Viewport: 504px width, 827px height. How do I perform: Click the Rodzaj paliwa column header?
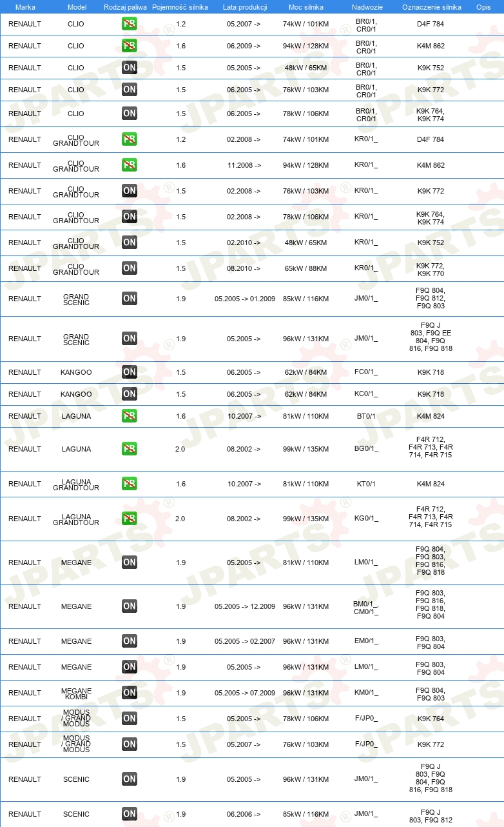pos(126,7)
